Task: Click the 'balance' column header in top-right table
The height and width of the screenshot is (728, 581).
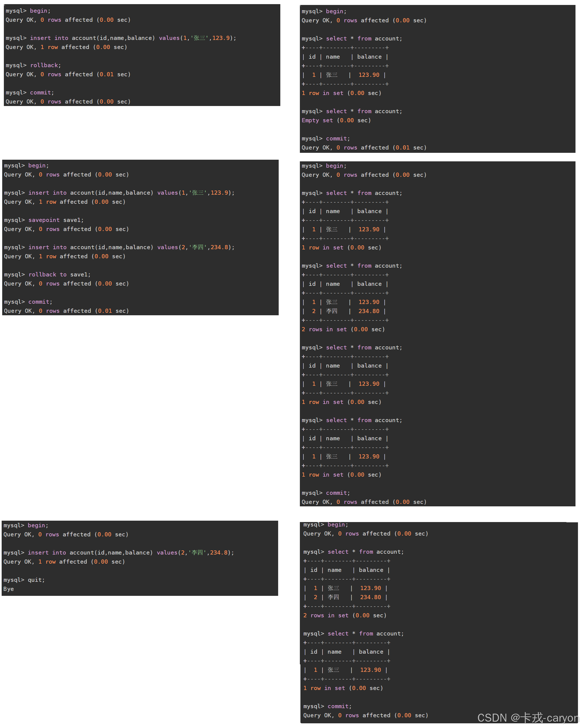Action: [369, 57]
